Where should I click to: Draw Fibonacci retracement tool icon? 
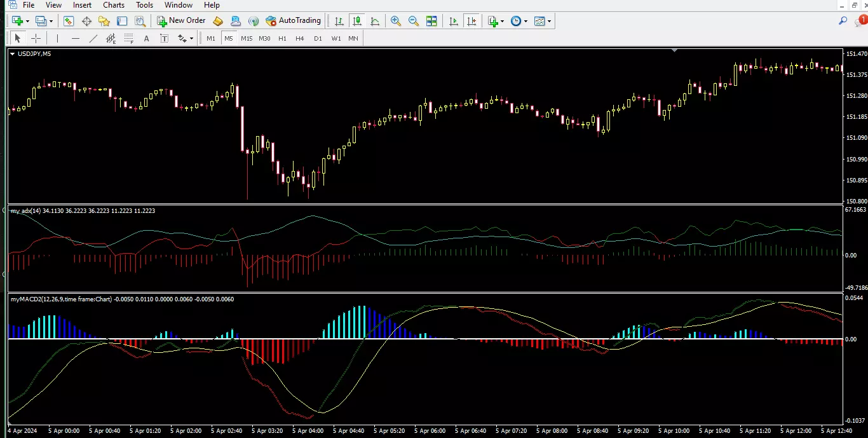pyautogui.click(x=129, y=38)
